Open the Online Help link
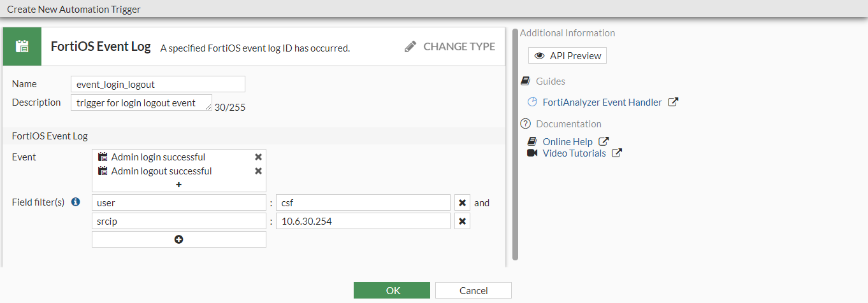 point(567,142)
